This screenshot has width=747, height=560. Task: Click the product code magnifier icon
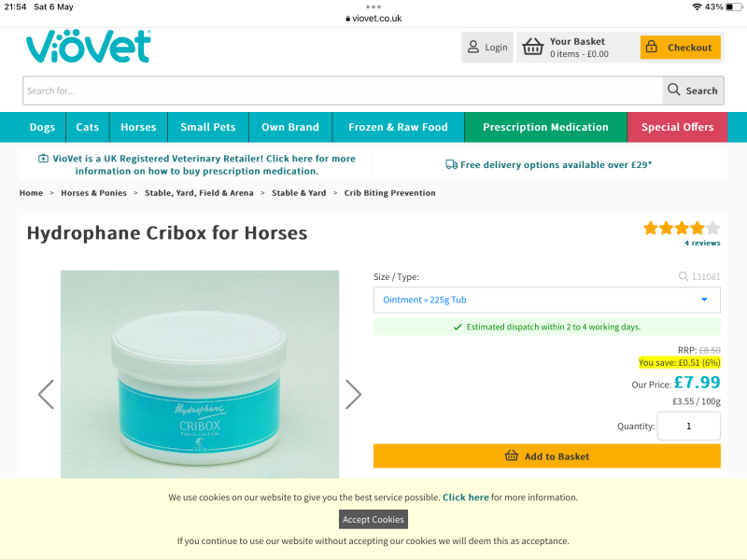684,276
